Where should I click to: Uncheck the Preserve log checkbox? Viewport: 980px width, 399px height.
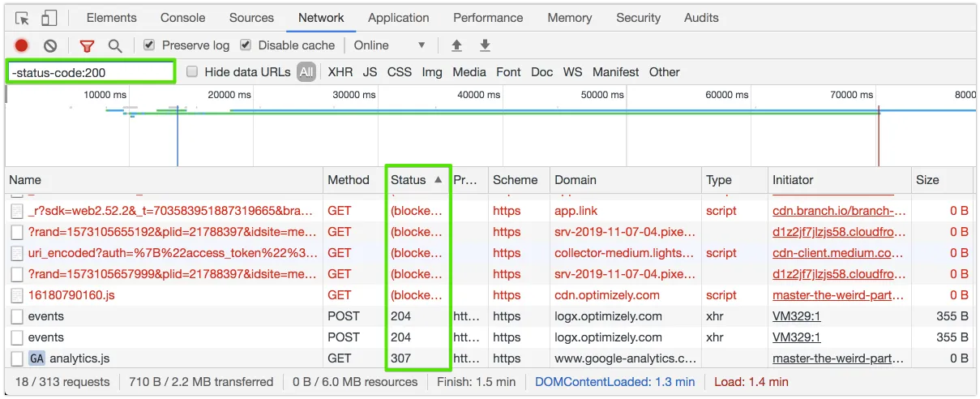149,45
